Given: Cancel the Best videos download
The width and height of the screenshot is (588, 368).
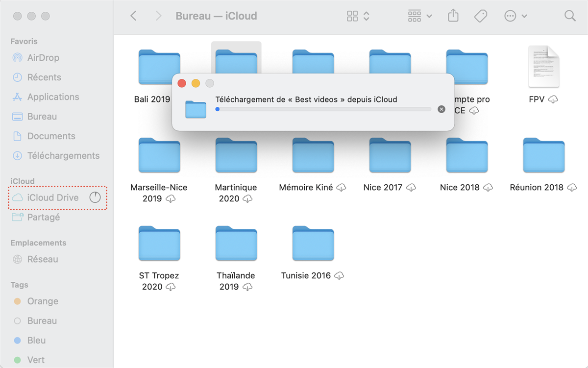Looking at the screenshot, I should (x=441, y=109).
